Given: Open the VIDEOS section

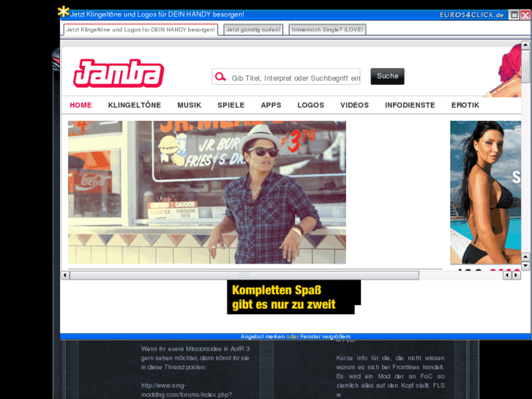Looking at the screenshot, I should pos(354,105).
